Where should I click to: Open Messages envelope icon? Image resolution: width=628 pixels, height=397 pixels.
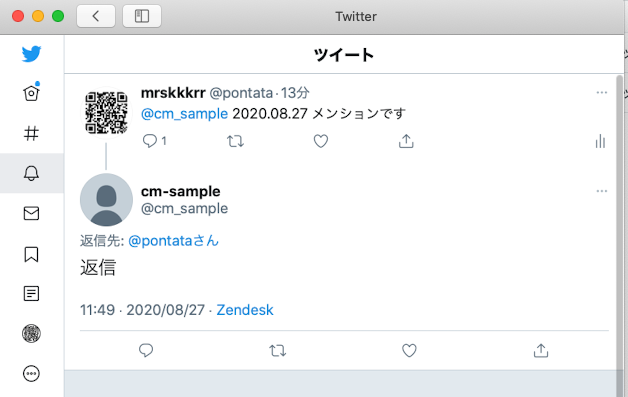coord(31,214)
